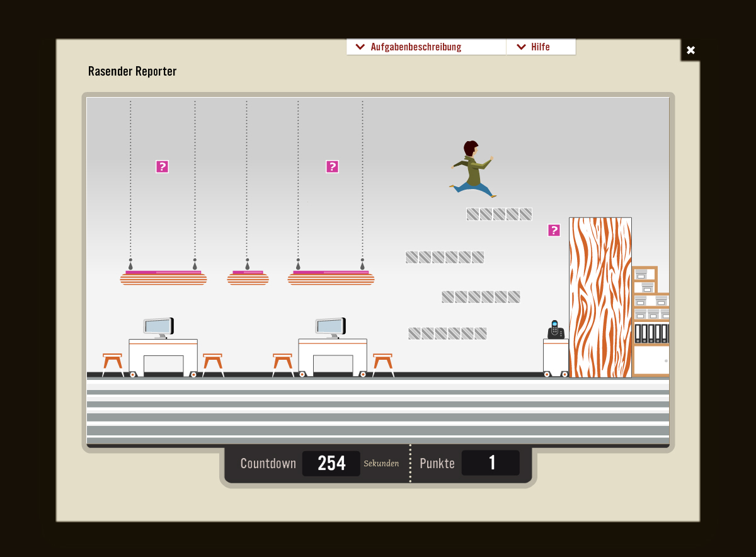Select the computer monitor on the right desk
Image resolution: width=756 pixels, height=557 pixels.
pos(330,326)
